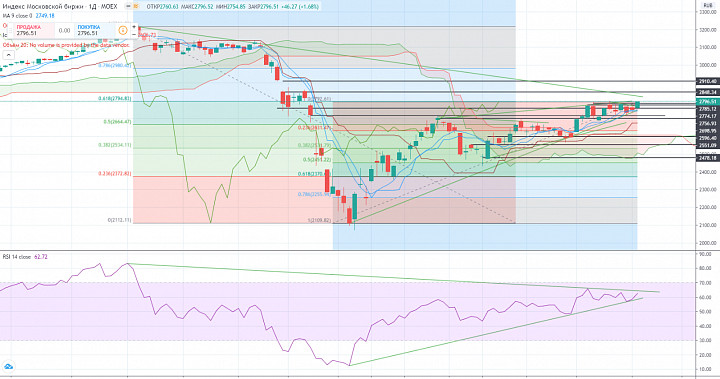Screen dimensions: 720x379
Task: Click the plus button on trade panel
Action: (134, 27)
